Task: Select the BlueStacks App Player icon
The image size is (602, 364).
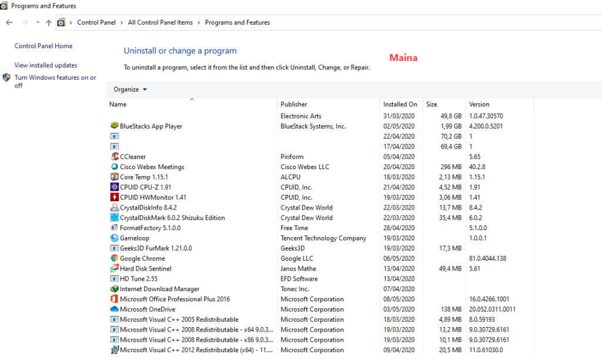Action: tap(114, 126)
